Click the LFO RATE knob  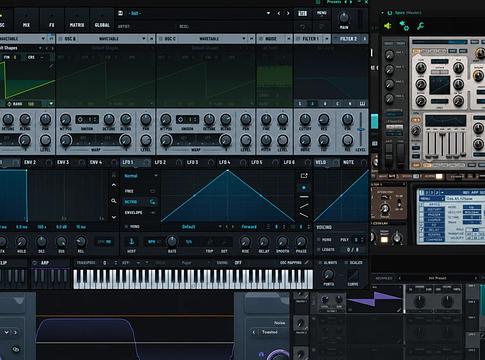coord(172,241)
